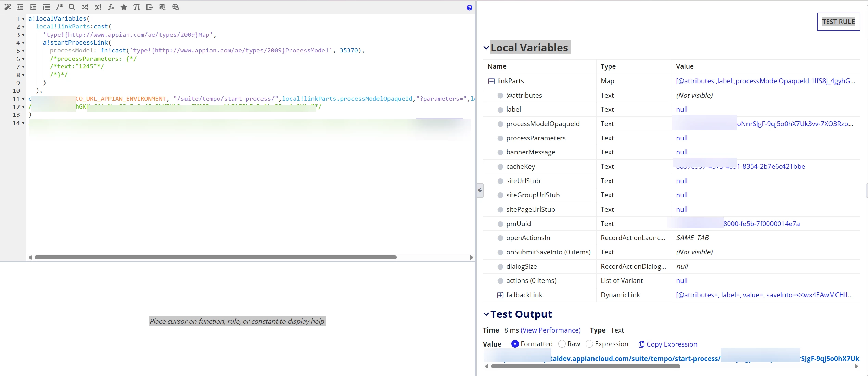Click the SAME_TAB value
Screen dimensions: 868x376
(692, 238)
